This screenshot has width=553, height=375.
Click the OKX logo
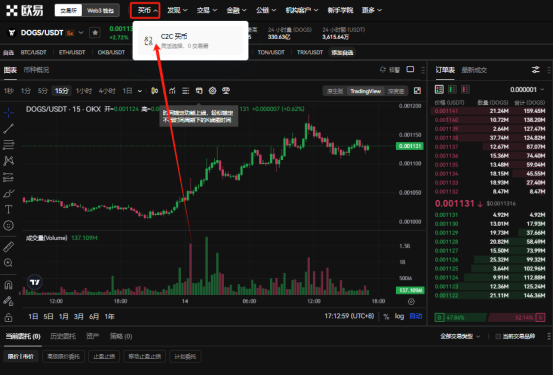[25, 10]
